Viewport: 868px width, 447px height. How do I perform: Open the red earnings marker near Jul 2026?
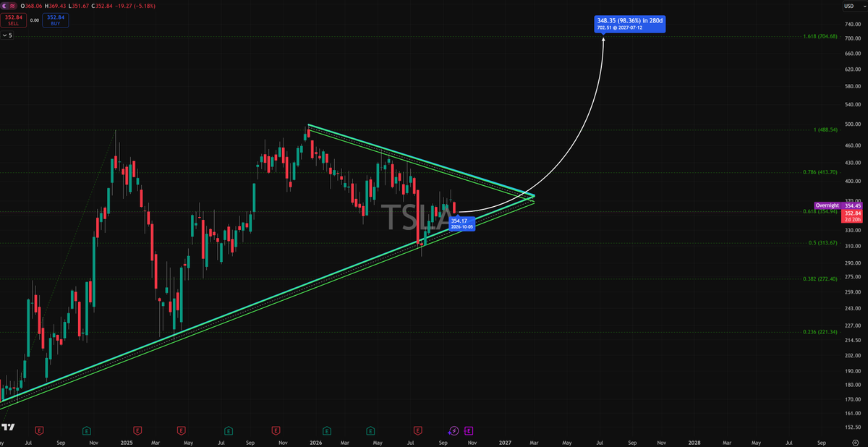[417, 430]
